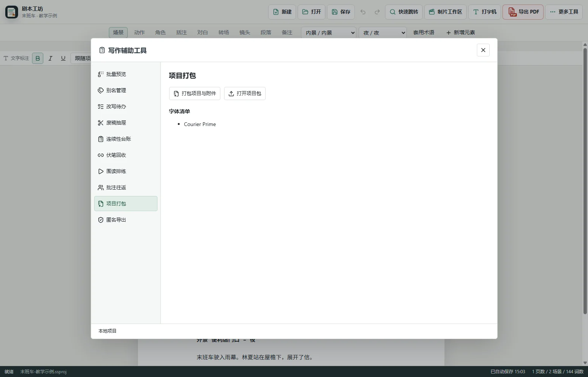The width and height of the screenshot is (588, 377).
Task: Toggle italic text formatting
Action: tap(50, 58)
